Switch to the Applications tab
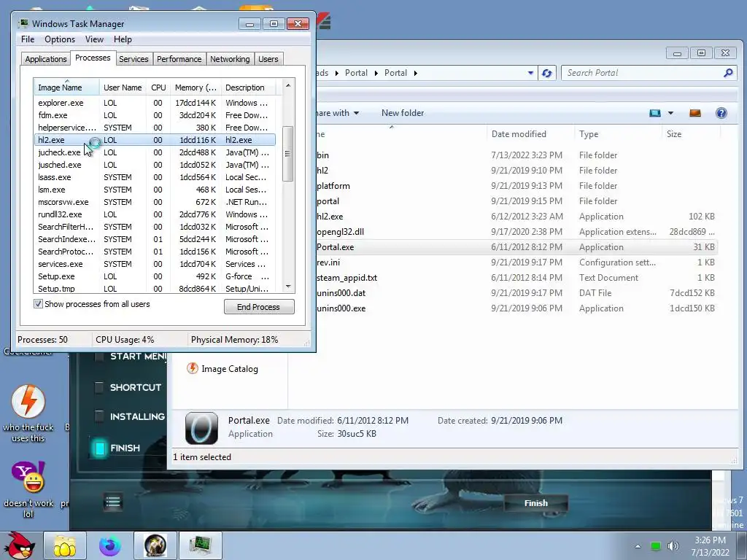This screenshot has width=747, height=560. [x=46, y=59]
